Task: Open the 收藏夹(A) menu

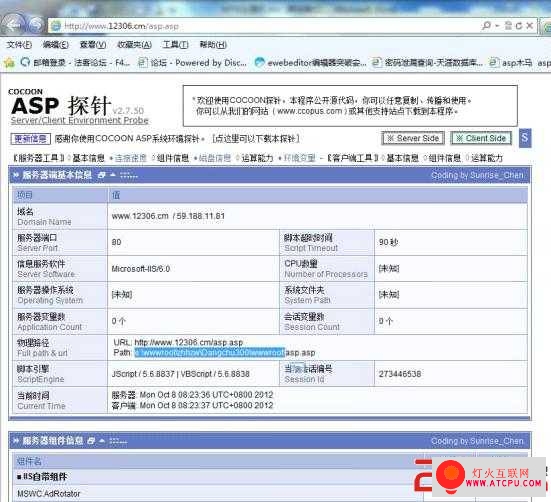Action: pos(134,45)
